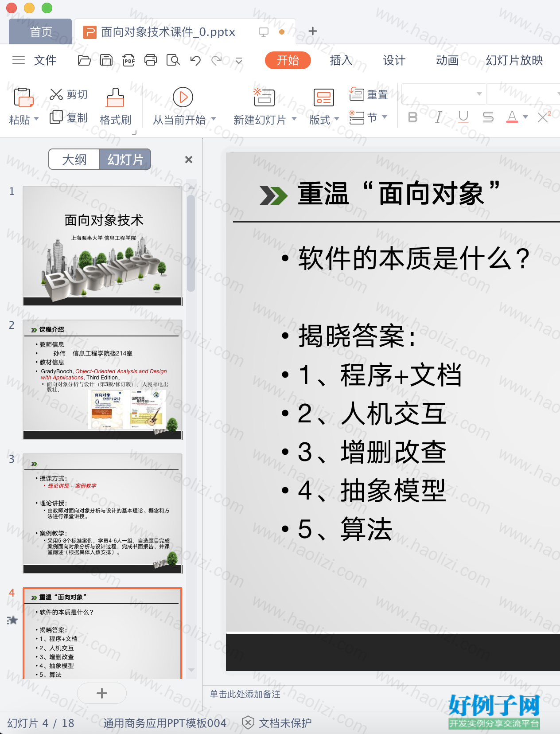Image resolution: width=560 pixels, height=734 pixels.
Task: Click 复制 copy button
Action: 69,117
